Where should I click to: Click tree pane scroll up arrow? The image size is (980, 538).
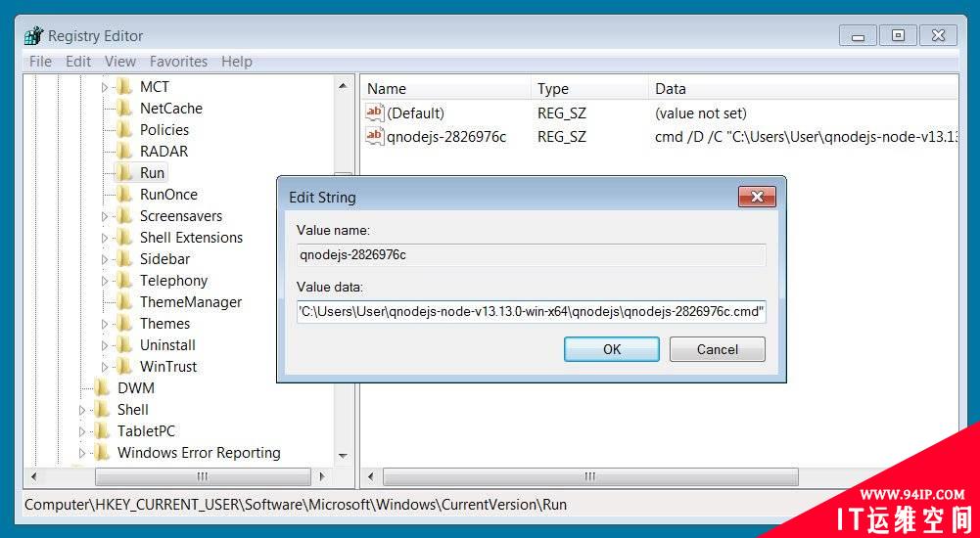pos(343,85)
